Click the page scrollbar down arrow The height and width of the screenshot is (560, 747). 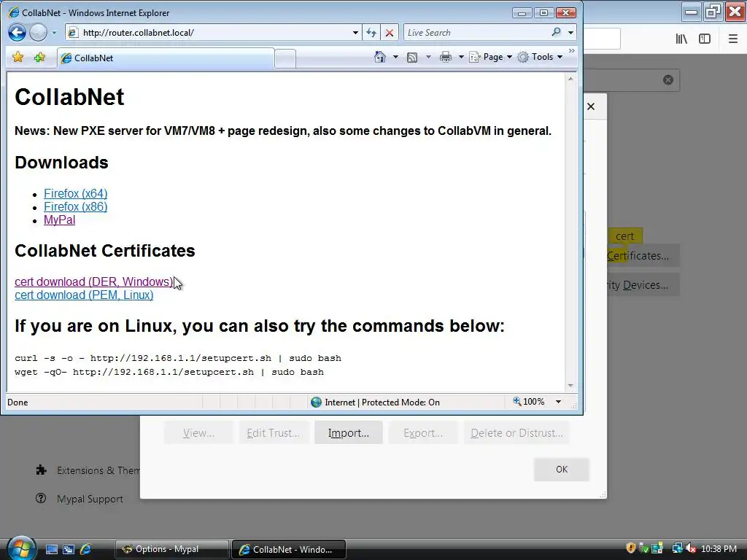click(x=570, y=386)
